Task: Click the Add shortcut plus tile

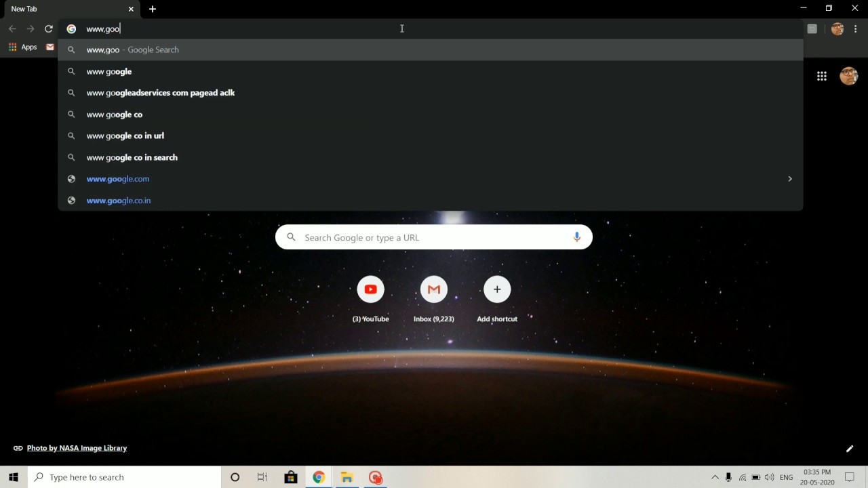Action: (497, 299)
